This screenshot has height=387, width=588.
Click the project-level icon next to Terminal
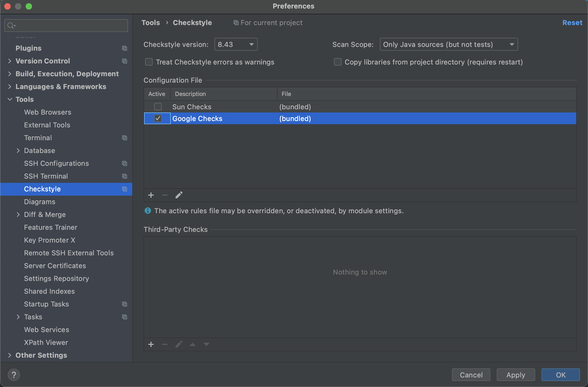pyautogui.click(x=124, y=138)
